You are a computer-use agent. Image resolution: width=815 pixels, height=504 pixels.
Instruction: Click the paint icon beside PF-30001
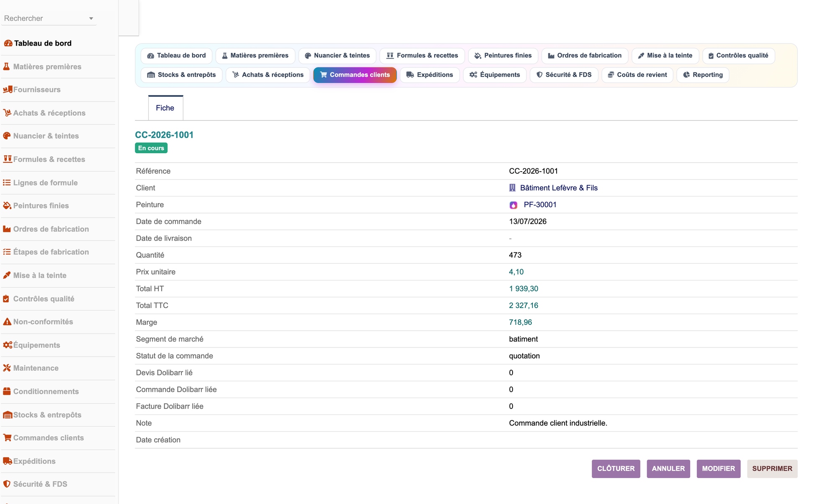click(x=513, y=205)
